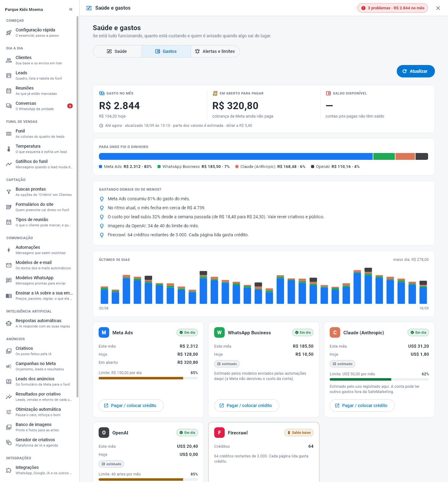
Task: Open Resultados por criativo insights icon
Action: [9, 397]
